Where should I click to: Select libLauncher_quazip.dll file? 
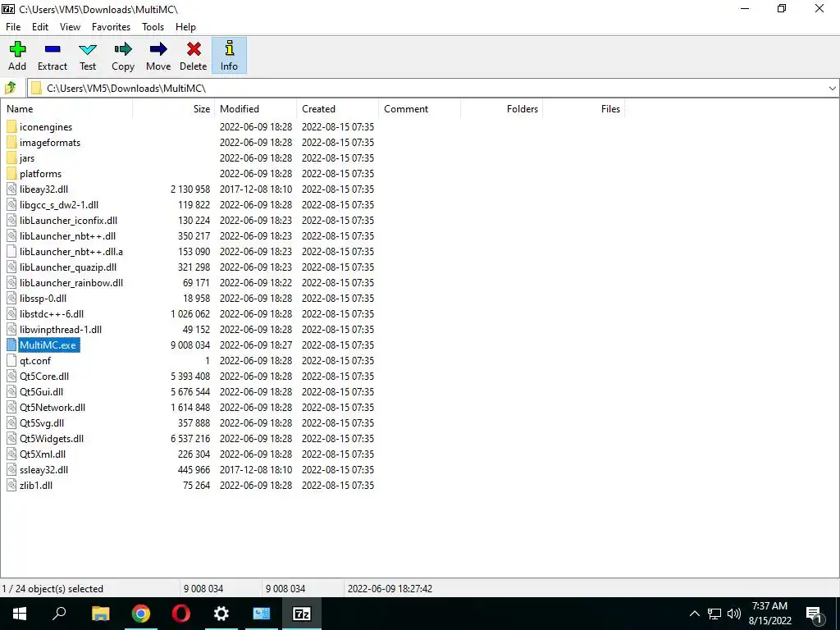coord(68,267)
